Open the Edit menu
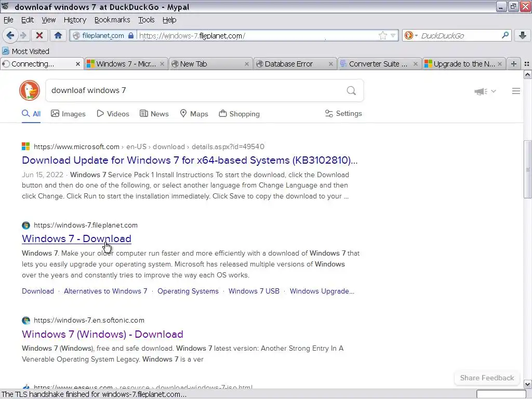Viewport: 532px width, 399px height. coord(28,20)
